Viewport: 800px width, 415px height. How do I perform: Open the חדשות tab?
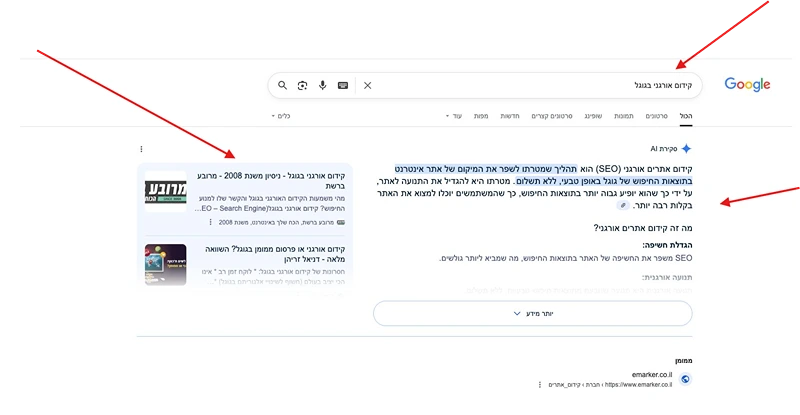(x=510, y=116)
